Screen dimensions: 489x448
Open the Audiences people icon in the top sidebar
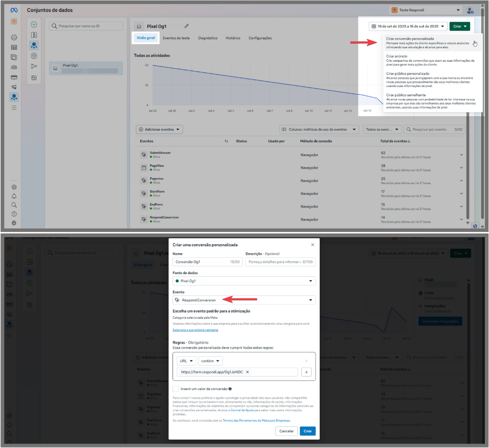tap(14, 67)
